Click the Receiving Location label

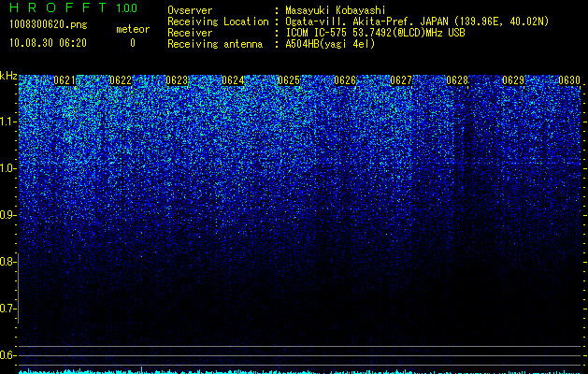(x=218, y=22)
